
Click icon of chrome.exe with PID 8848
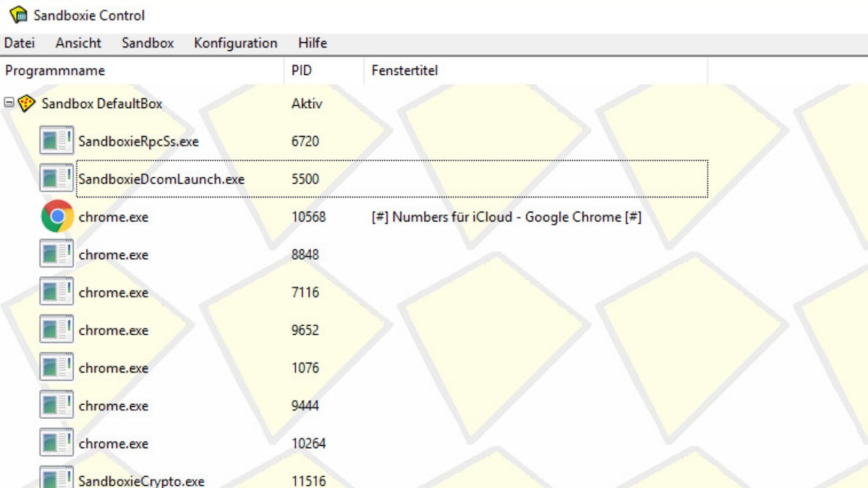point(57,255)
